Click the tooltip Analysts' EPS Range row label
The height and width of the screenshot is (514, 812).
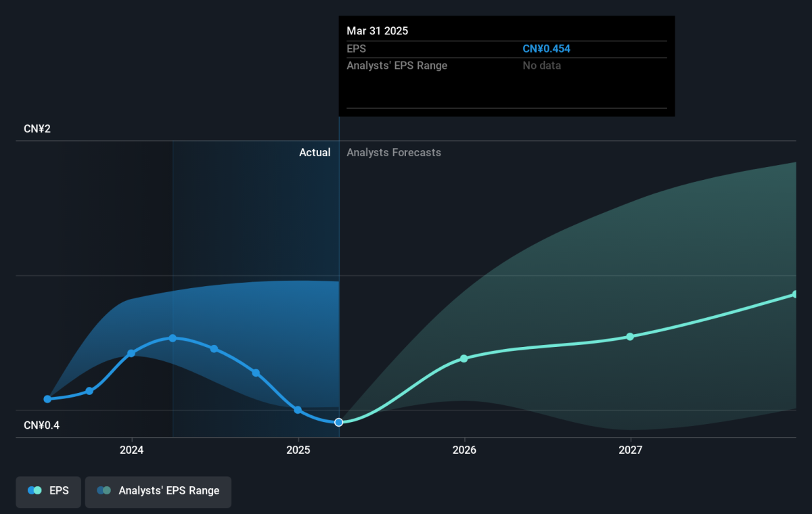coord(397,66)
